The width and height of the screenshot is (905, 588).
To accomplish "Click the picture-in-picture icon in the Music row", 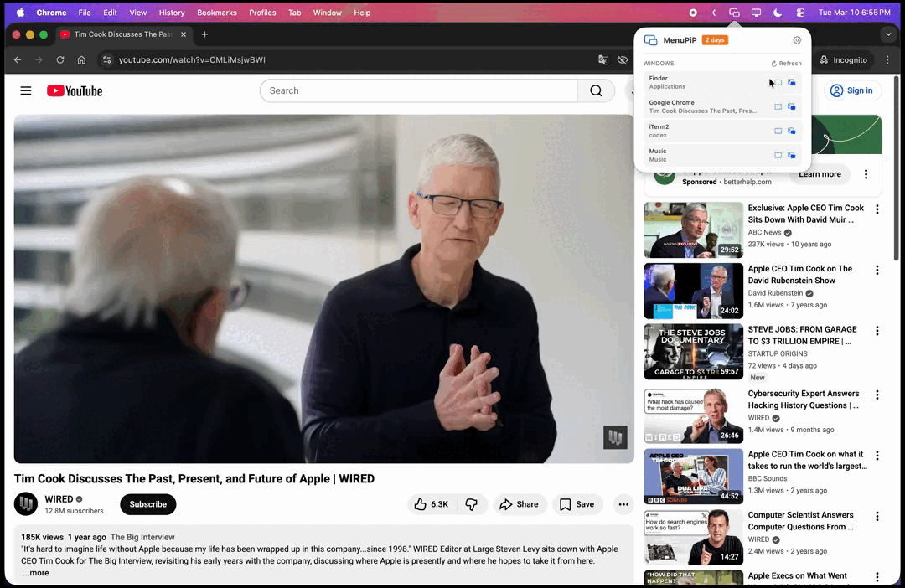I will click(791, 155).
